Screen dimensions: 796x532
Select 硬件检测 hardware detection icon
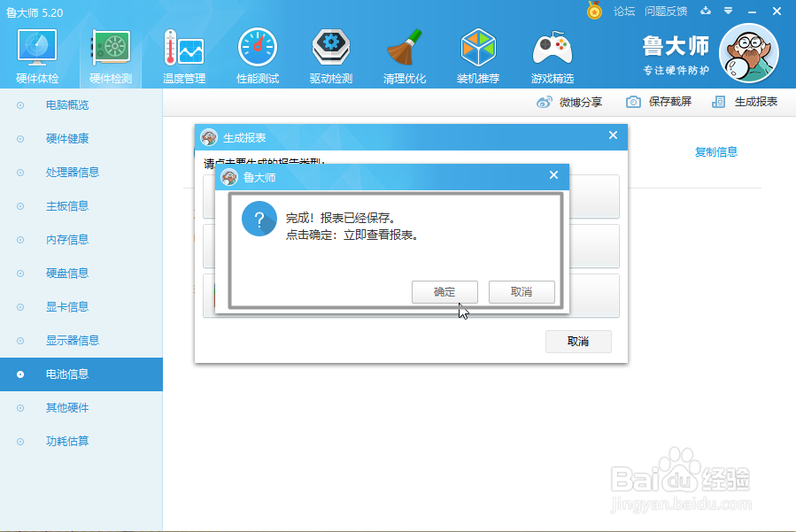tap(111, 48)
